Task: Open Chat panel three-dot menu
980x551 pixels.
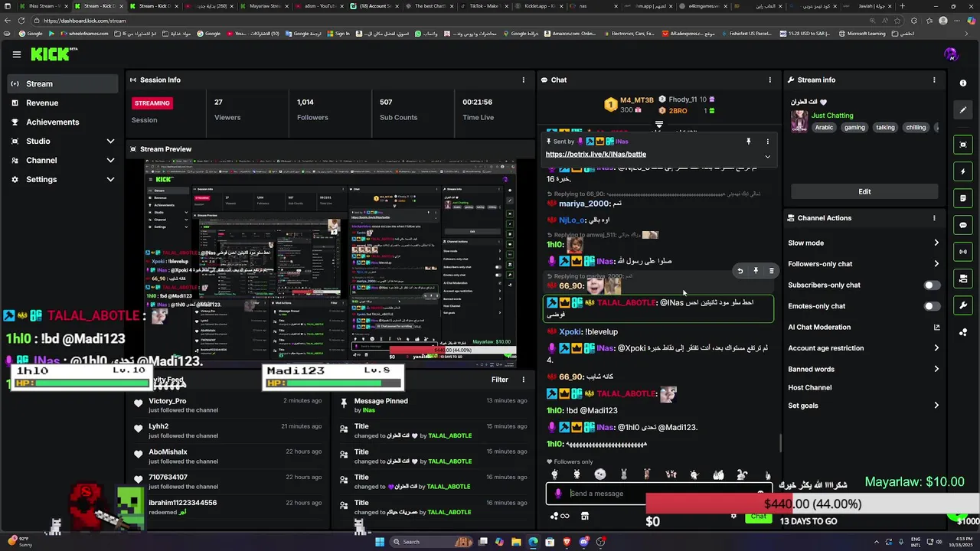Action: click(770, 80)
